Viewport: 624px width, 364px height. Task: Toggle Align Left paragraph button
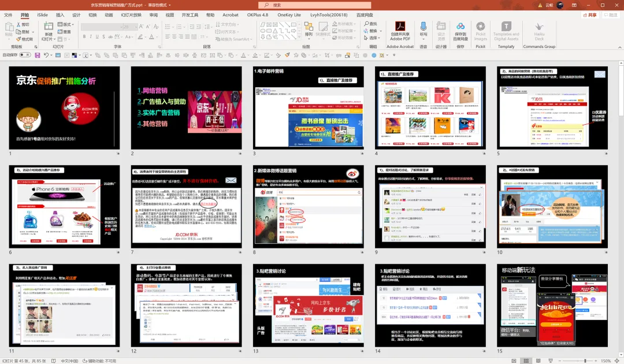coord(168,36)
